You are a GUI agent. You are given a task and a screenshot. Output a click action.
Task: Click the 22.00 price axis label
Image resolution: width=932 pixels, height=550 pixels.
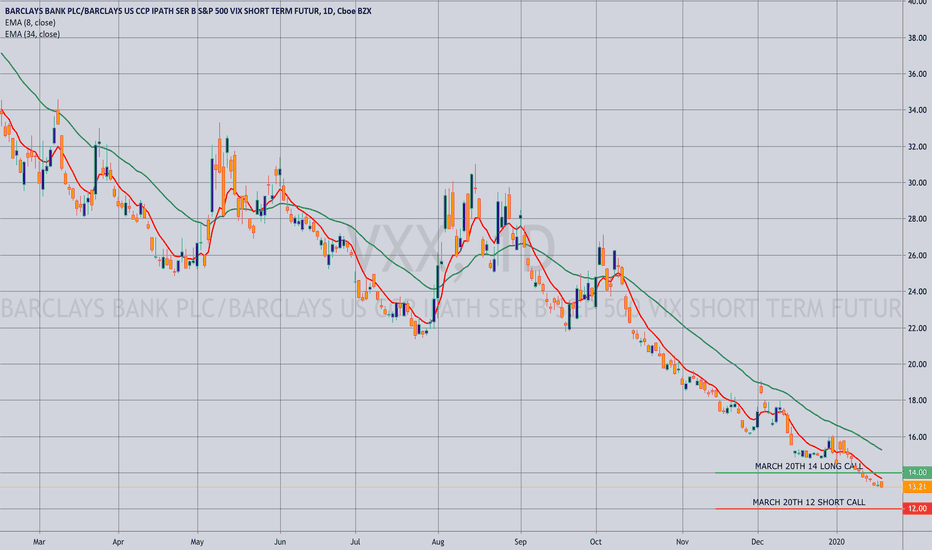917,328
